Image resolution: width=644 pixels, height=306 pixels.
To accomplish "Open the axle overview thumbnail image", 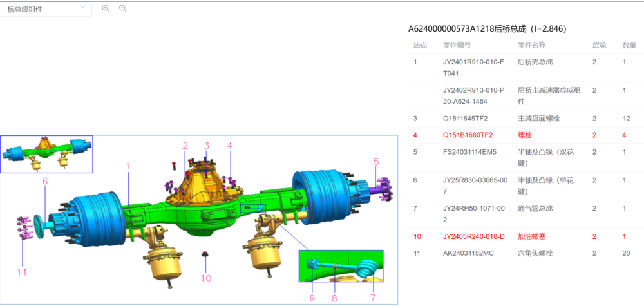I will 46,154.
